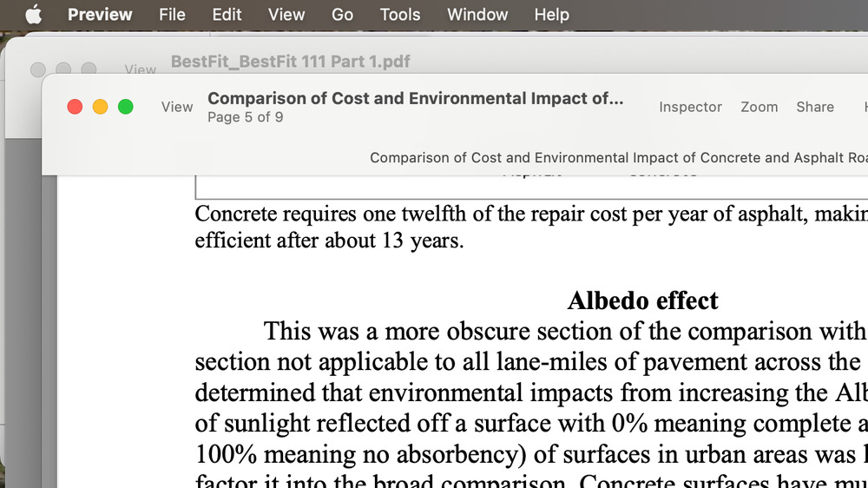Open the Window menu

pos(477,15)
